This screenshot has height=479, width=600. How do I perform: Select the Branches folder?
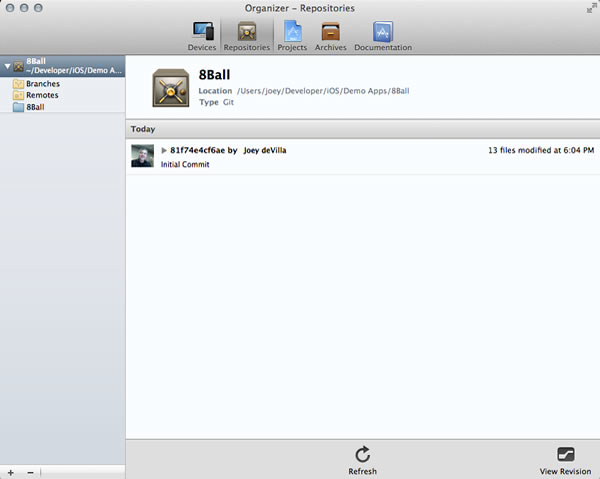click(36, 83)
